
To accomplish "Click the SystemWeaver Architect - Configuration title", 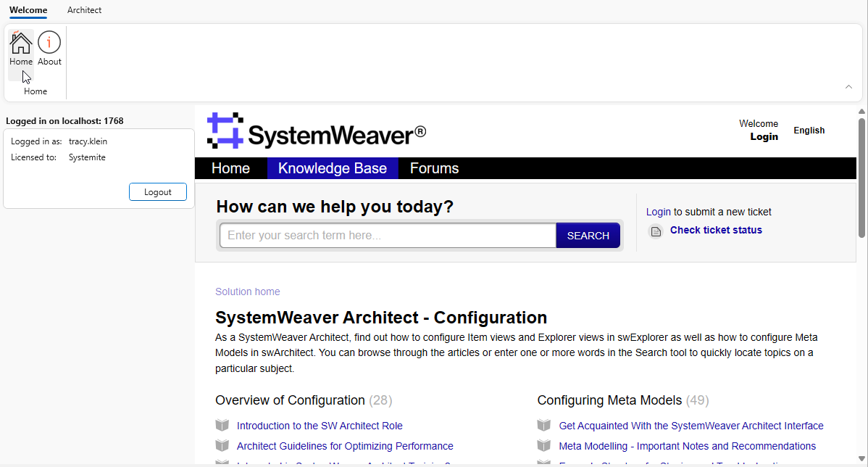I will (x=381, y=318).
